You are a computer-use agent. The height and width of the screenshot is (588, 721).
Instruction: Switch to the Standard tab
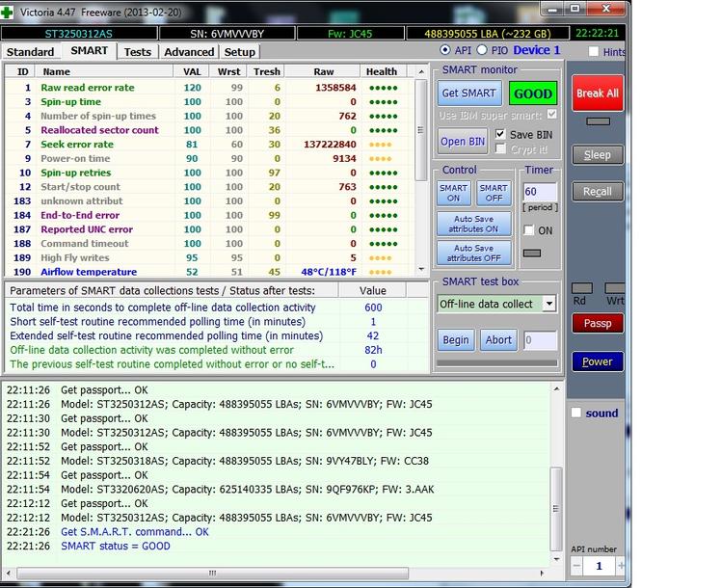(30, 52)
